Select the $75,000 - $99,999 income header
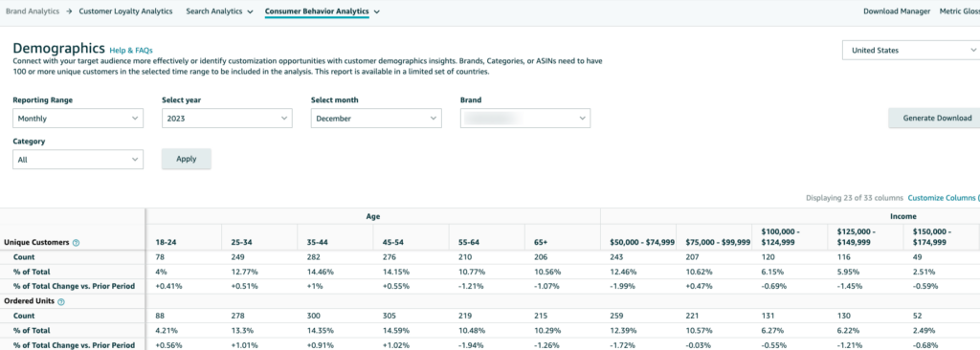This screenshot has width=980, height=350. tap(718, 242)
